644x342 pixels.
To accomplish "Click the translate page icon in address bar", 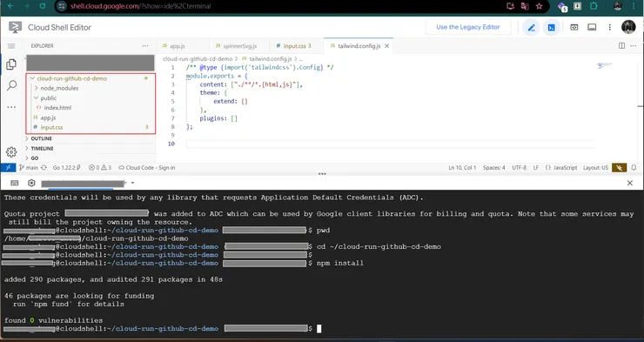I will tap(525, 6).
